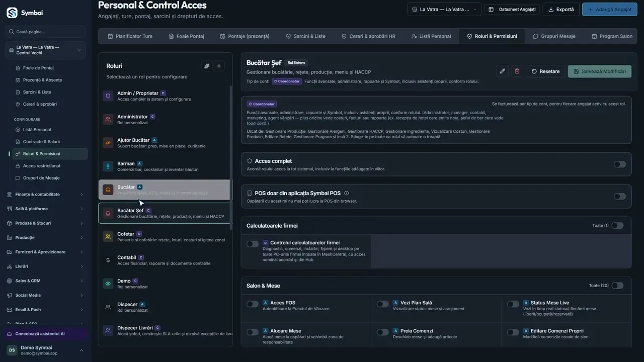The image size is (644, 362).
Task: Click the Cofetar role icon
Action: (x=108, y=237)
